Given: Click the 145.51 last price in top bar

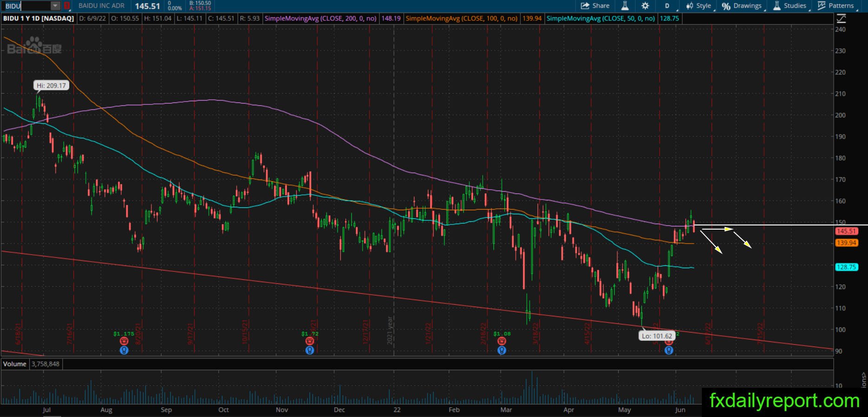Looking at the screenshot, I should click(147, 6).
